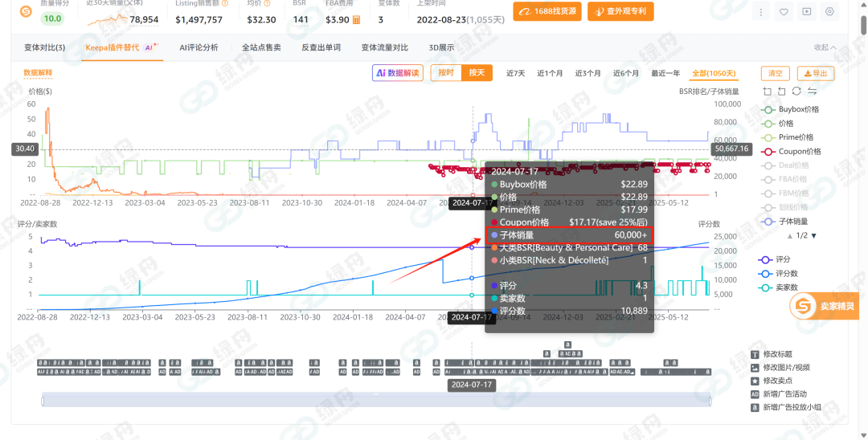Click the zoom reset chart icon
Screen dimensions: 868x440
pyautogui.click(x=782, y=92)
